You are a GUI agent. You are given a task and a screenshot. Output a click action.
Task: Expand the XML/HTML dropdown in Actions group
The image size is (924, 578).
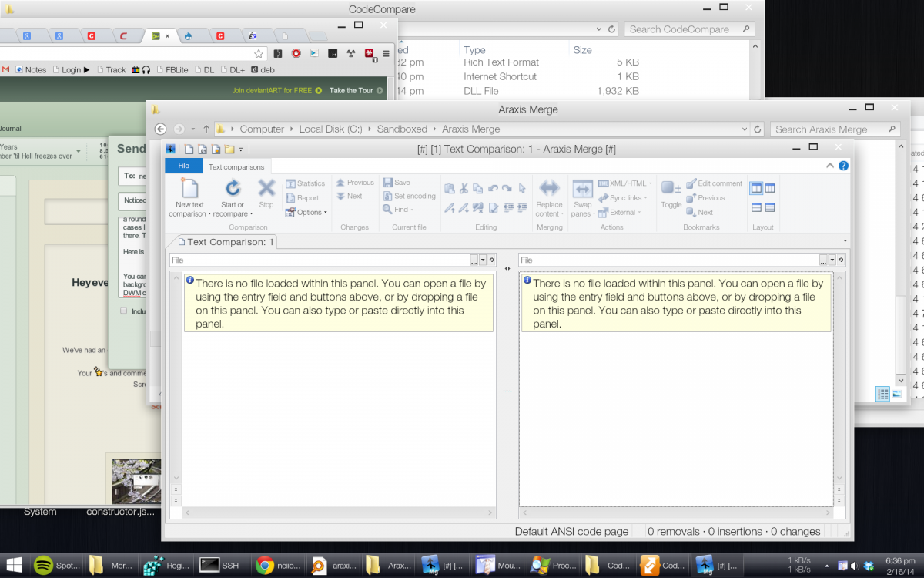pos(624,183)
